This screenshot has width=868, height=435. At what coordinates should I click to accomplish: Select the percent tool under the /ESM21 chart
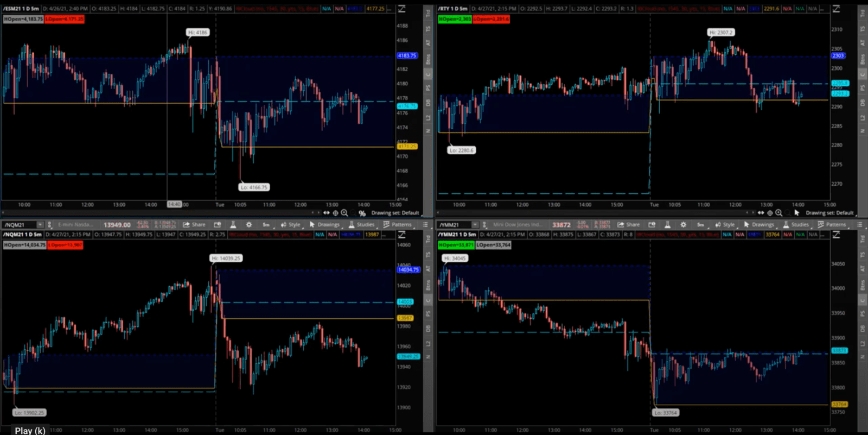pos(362,213)
